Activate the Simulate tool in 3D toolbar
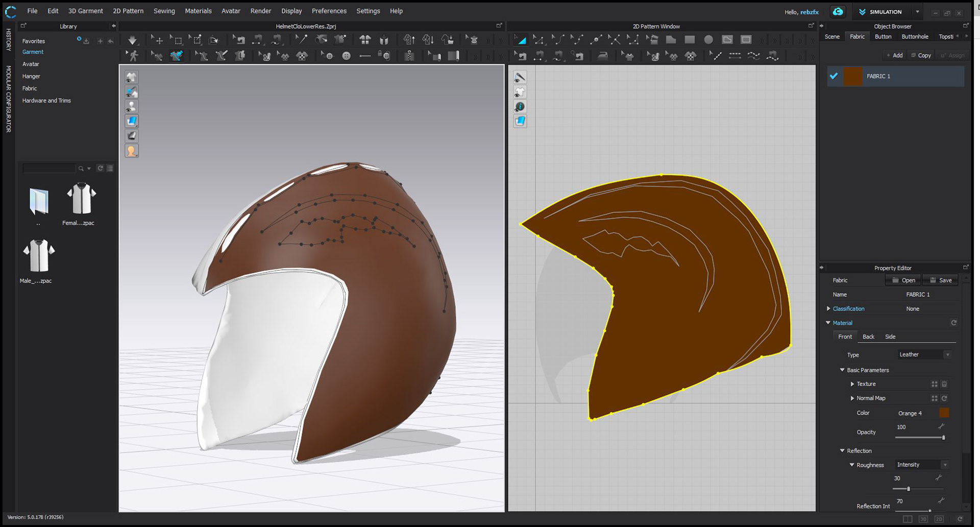Screen dimensions: 980x527 (x=132, y=39)
